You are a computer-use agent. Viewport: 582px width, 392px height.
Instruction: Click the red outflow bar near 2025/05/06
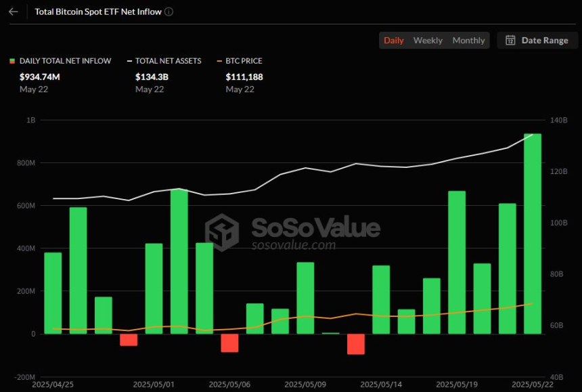tap(230, 343)
